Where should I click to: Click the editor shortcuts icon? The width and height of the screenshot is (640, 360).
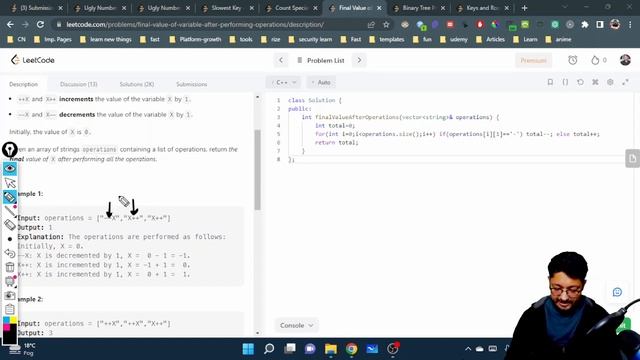(x=595, y=82)
